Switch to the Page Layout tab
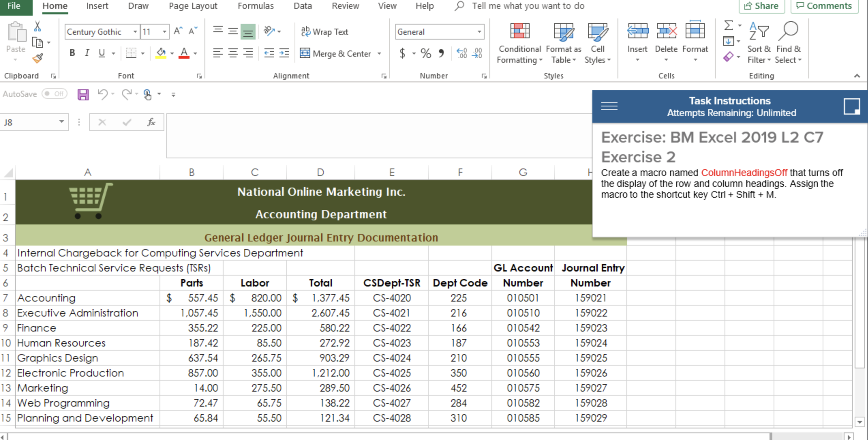 (x=193, y=6)
